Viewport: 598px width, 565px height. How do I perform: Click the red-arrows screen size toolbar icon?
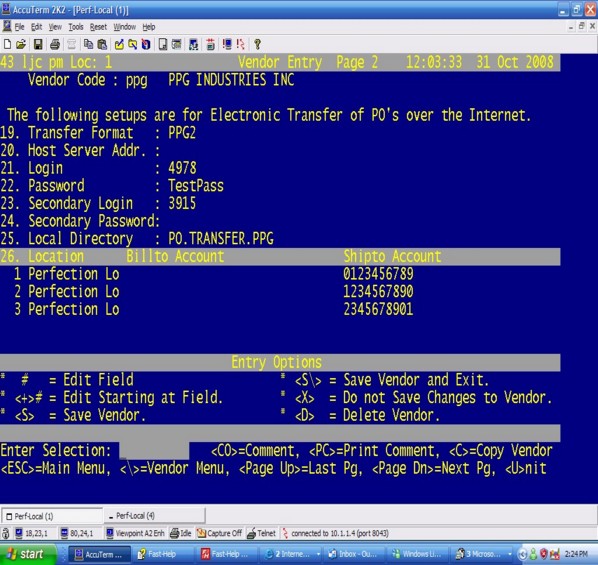(x=210, y=44)
